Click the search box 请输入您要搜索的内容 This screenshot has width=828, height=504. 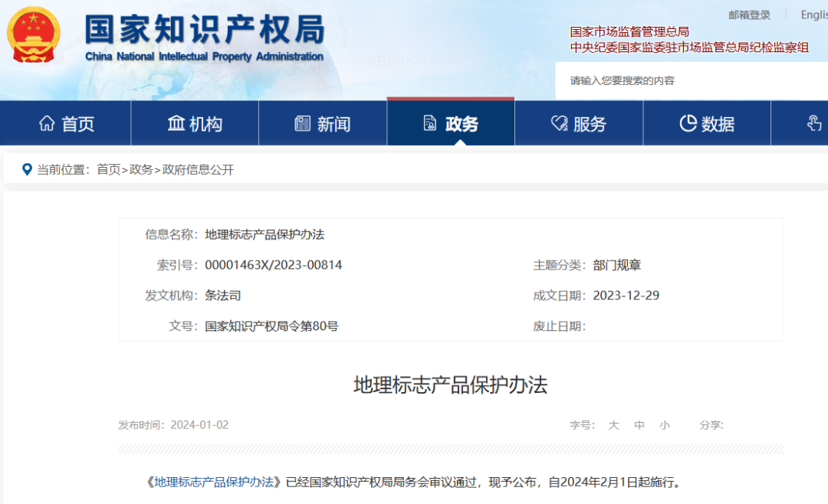coord(692,80)
